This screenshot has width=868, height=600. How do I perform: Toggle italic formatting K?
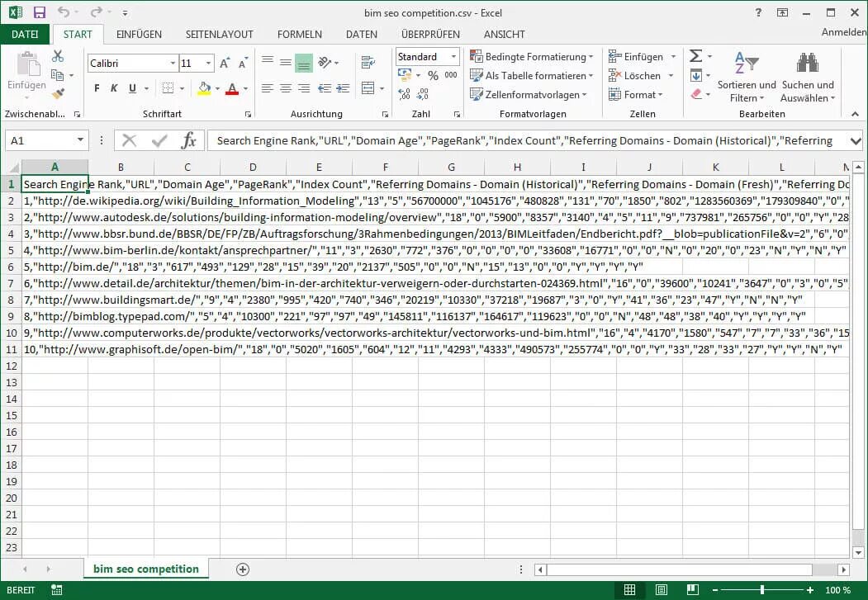click(115, 88)
